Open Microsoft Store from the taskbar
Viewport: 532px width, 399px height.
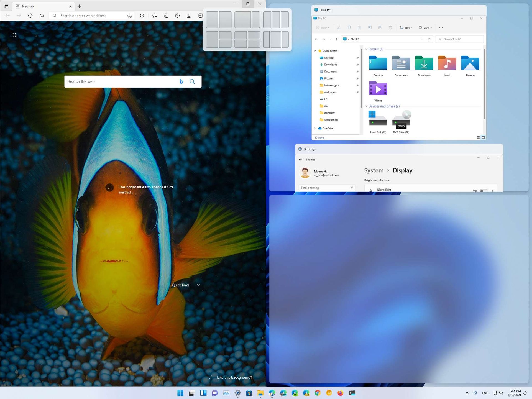coord(249,393)
